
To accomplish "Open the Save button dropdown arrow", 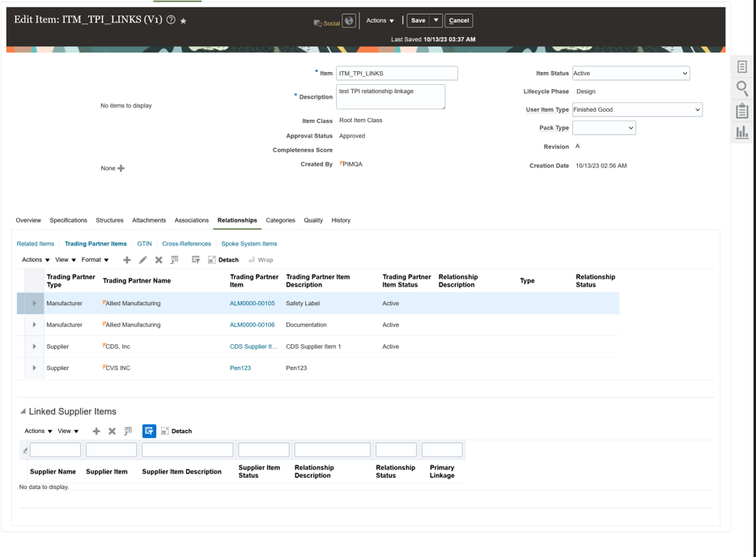I will pos(435,20).
